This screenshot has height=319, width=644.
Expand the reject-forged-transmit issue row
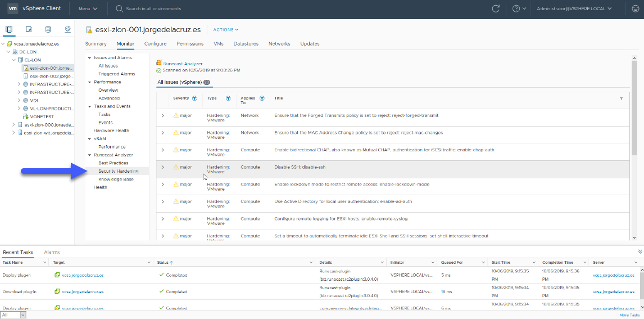tap(162, 115)
